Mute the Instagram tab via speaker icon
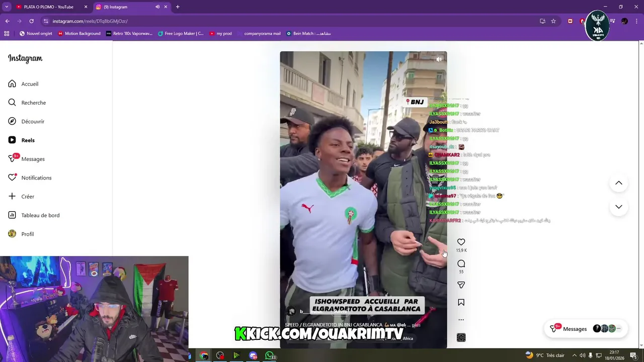The width and height of the screenshot is (644, 362). click(157, 7)
